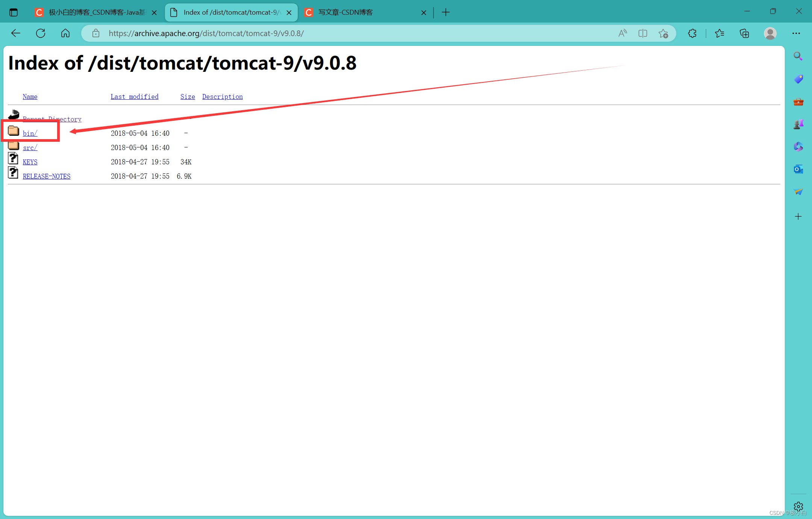Screen dimensions: 812x519
Task: Open sidebar Outlook icon
Action: click(x=798, y=169)
